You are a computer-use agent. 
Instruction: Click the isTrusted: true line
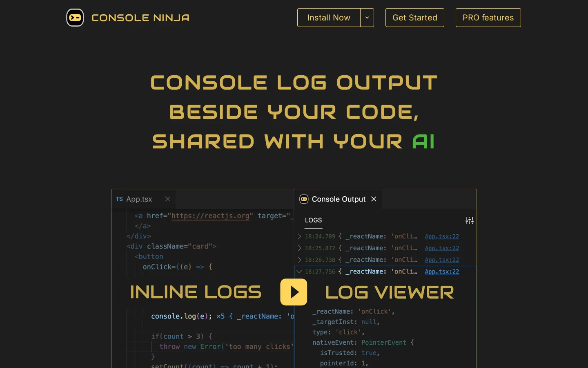(350, 353)
